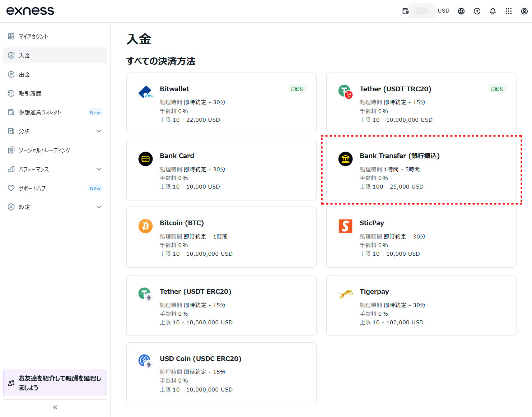Open the お友達を紹介して報酬 referral banner

(55, 383)
